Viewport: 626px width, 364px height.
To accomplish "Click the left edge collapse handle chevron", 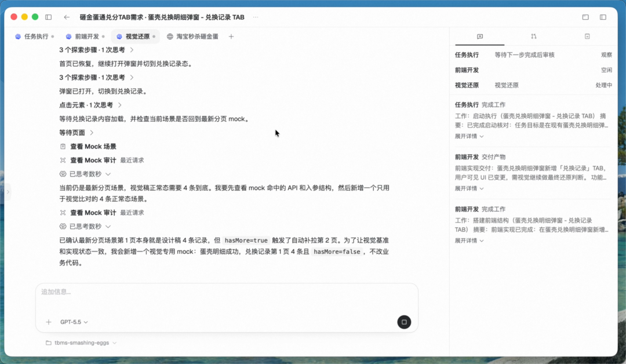I will pyautogui.click(x=8, y=192).
